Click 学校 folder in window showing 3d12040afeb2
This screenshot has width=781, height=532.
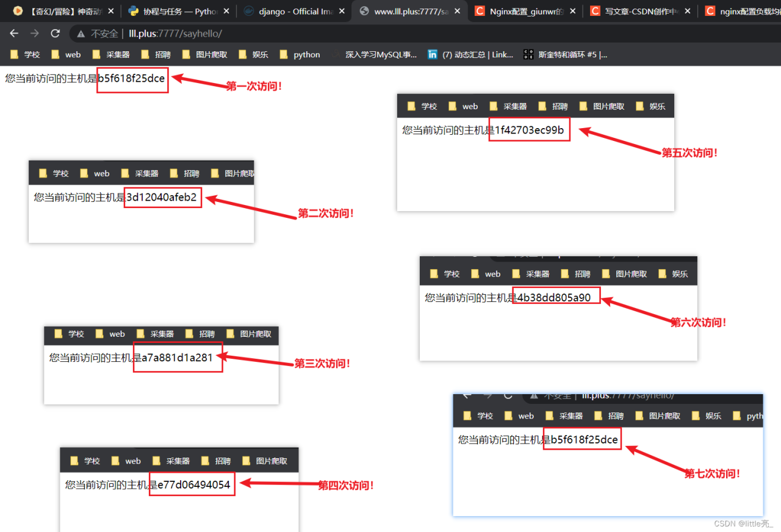pyautogui.click(x=54, y=173)
